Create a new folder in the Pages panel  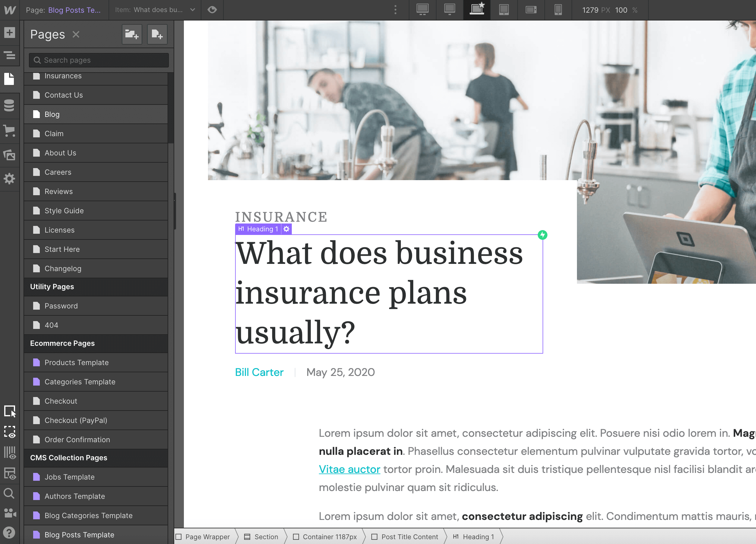pos(132,34)
